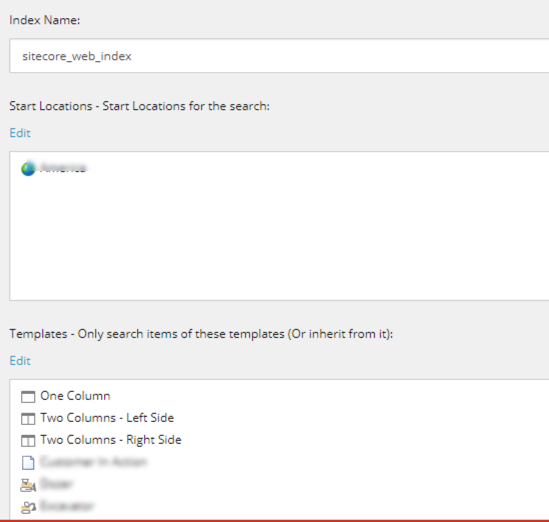Viewport: 549px width, 522px height.
Task: Open Edit link under Templates heading
Action: point(20,361)
